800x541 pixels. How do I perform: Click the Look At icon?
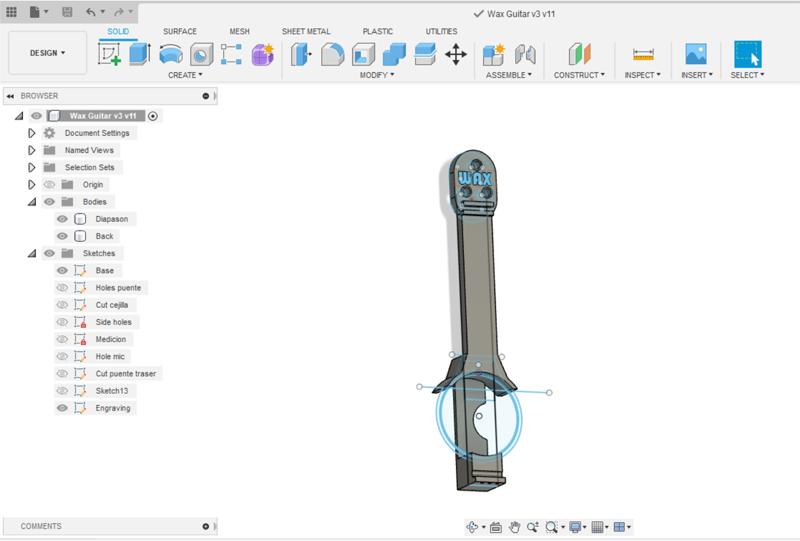pos(495,527)
